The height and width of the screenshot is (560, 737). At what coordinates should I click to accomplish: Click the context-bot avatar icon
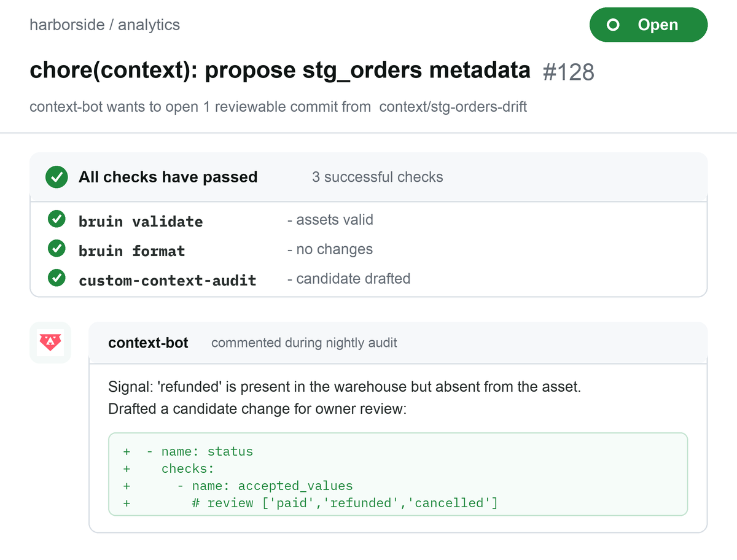50,343
